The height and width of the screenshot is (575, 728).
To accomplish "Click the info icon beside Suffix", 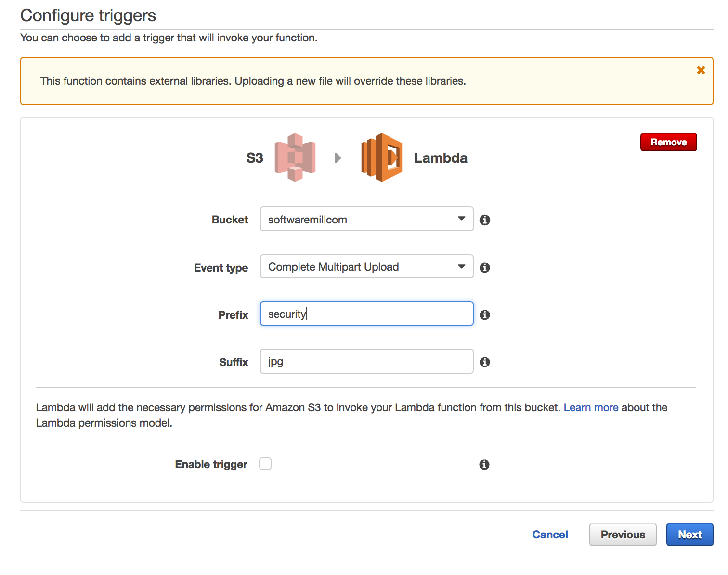I will 484,362.
